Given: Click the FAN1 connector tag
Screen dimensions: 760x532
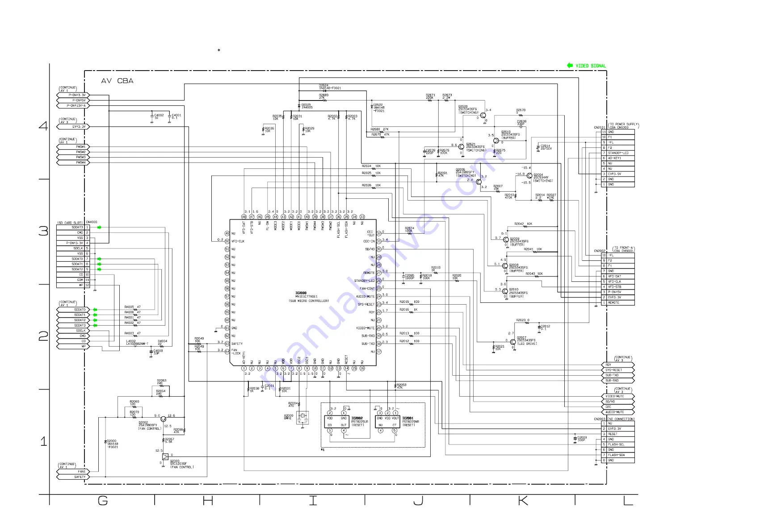Looking at the screenshot, I should [x=74, y=472].
